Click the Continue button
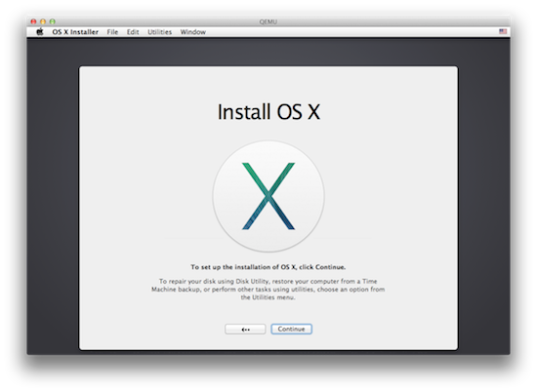Image resolution: width=537 pixels, height=392 pixels. [292, 329]
